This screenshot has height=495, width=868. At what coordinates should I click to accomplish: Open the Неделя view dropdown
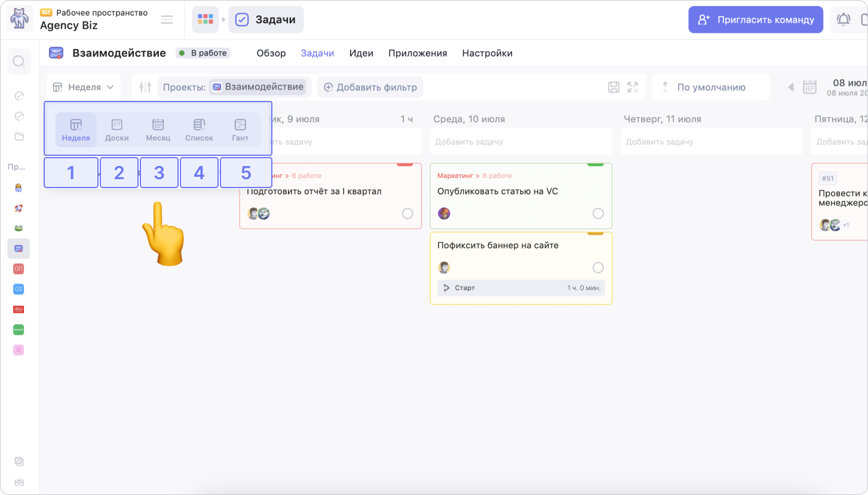pyautogui.click(x=84, y=87)
